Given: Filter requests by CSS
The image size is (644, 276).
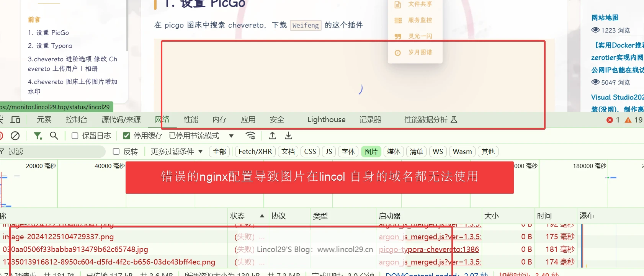Looking at the screenshot, I should pos(310,152).
